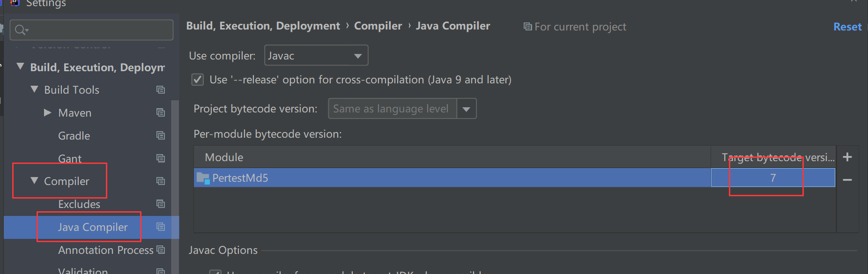Viewport: 868px width, 274px height.
Task: Click the project-level icon beside Compiler
Action: 161,181
